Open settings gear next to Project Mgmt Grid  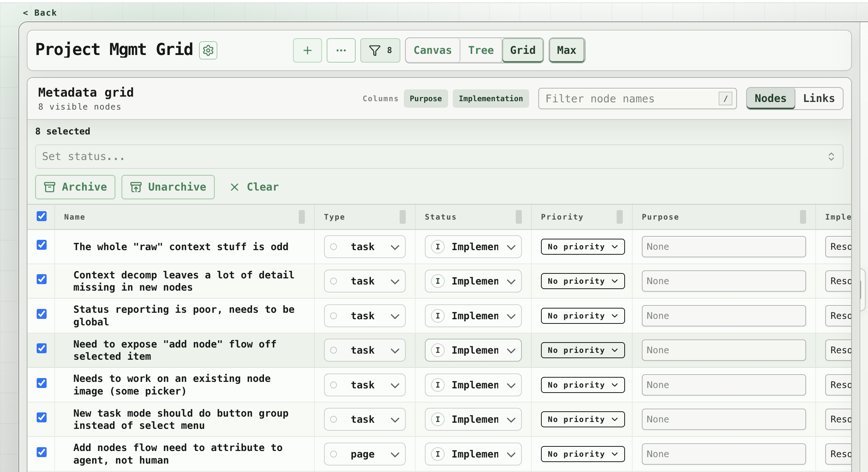[x=208, y=50]
